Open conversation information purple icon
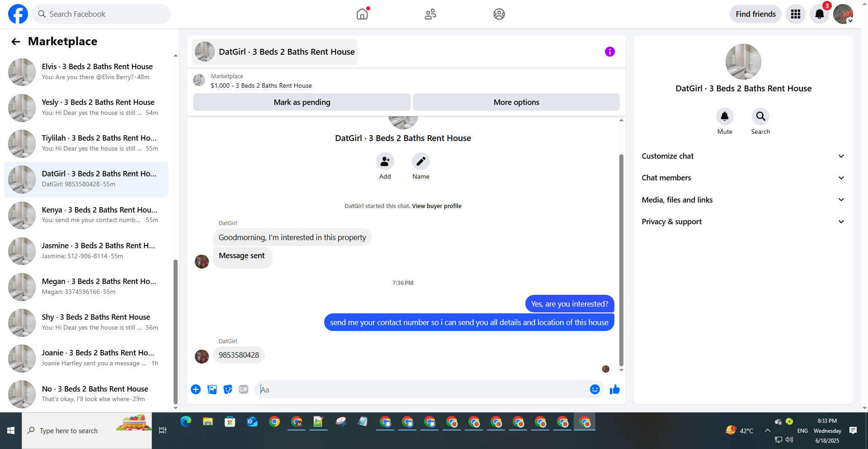This screenshot has height=449, width=868. pyautogui.click(x=610, y=52)
